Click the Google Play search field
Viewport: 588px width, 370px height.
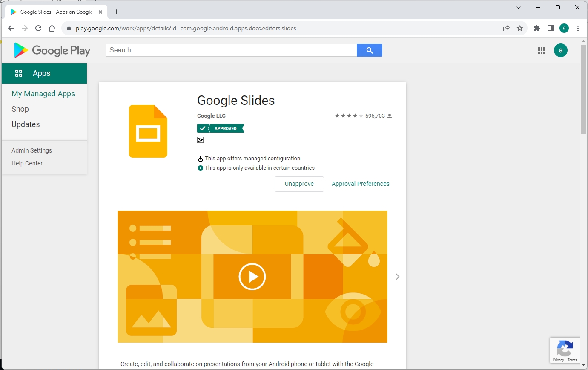tap(231, 50)
